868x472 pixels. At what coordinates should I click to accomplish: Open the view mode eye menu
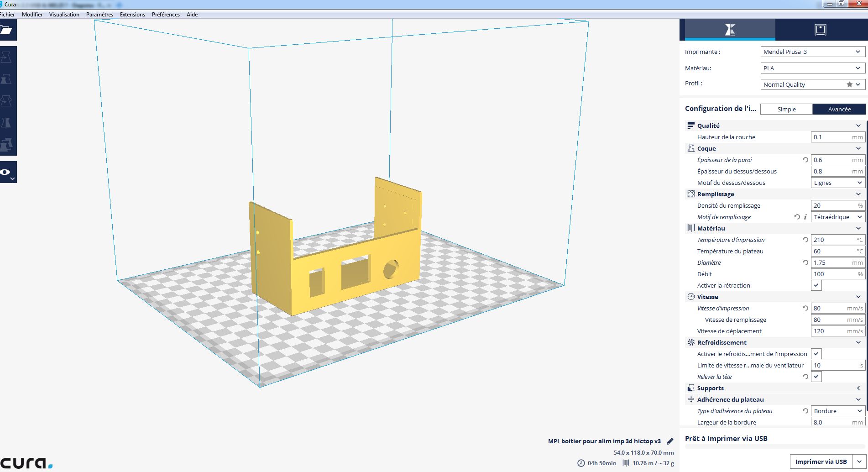6,172
